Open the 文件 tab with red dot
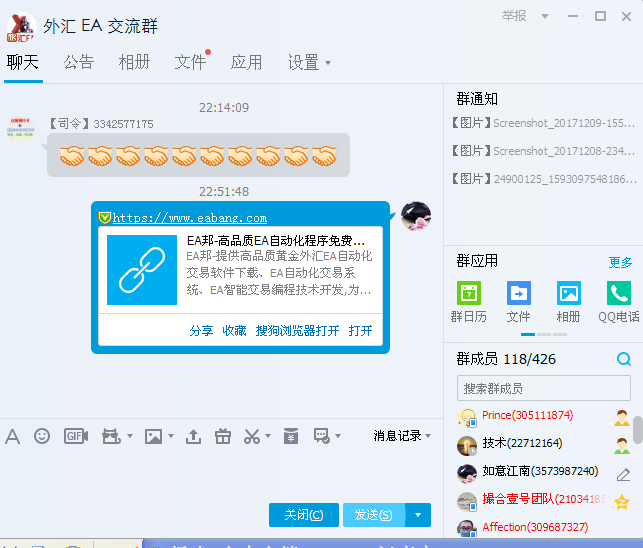 point(190,62)
